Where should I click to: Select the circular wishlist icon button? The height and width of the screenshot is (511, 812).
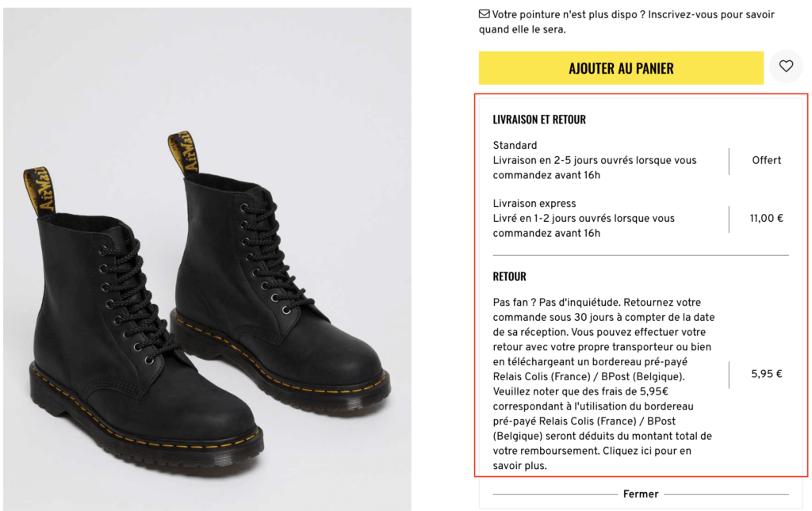point(786,67)
